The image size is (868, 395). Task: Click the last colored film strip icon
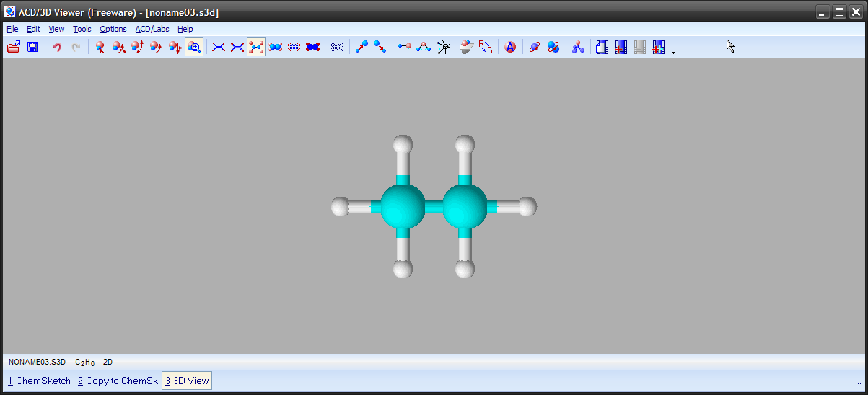pyautogui.click(x=658, y=48)
